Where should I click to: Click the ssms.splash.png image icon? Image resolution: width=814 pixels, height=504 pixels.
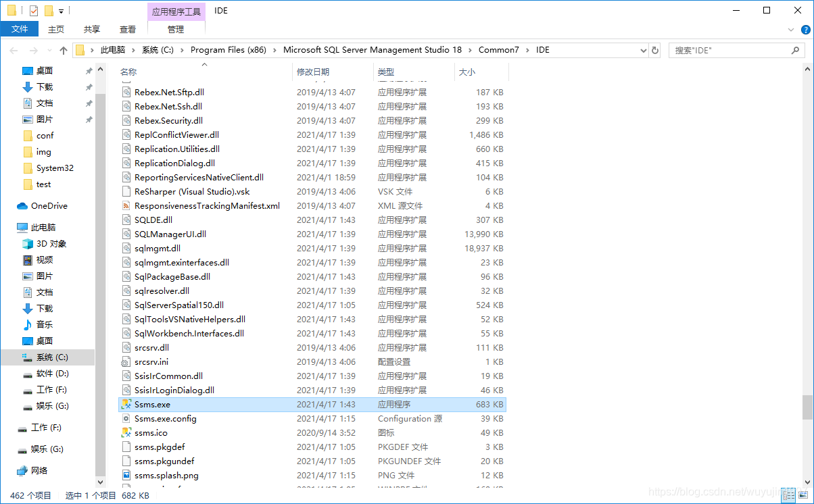(x=126, y=475)
